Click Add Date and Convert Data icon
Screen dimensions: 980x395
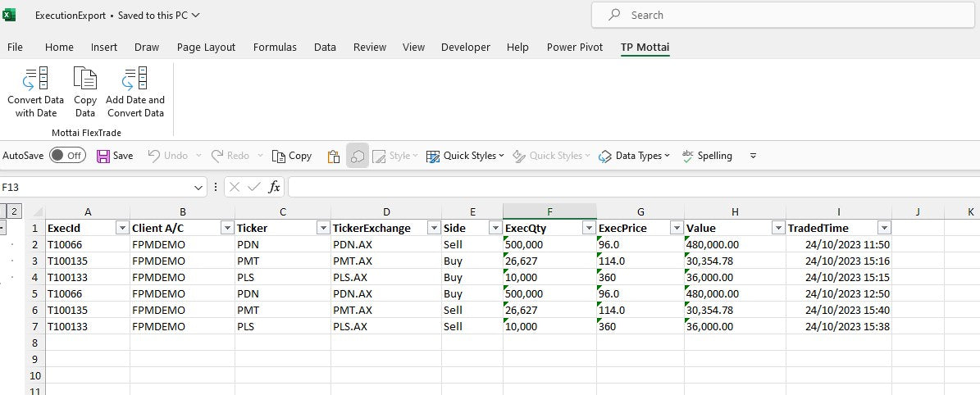(135, 78)
